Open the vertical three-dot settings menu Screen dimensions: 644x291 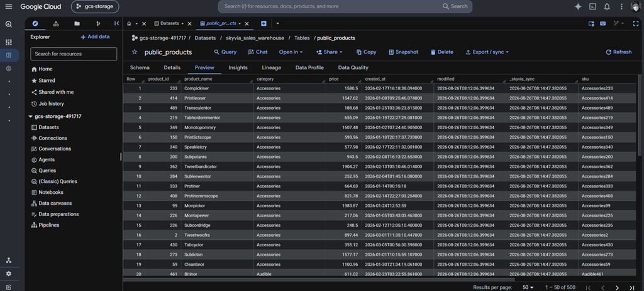coord(621,6)
